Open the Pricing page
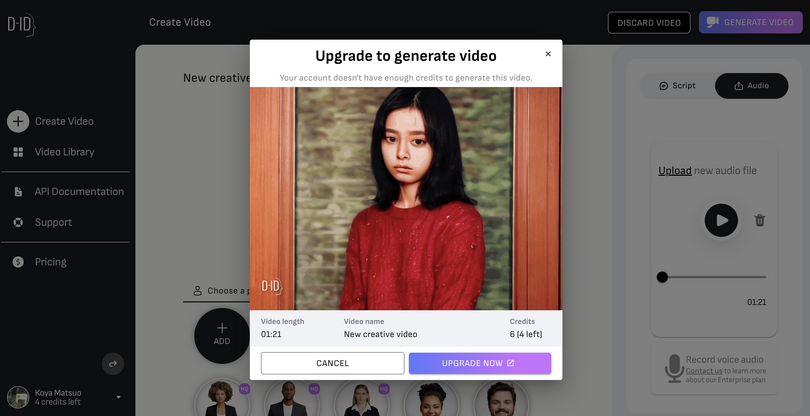810x416 pixels. pos(51,262)
